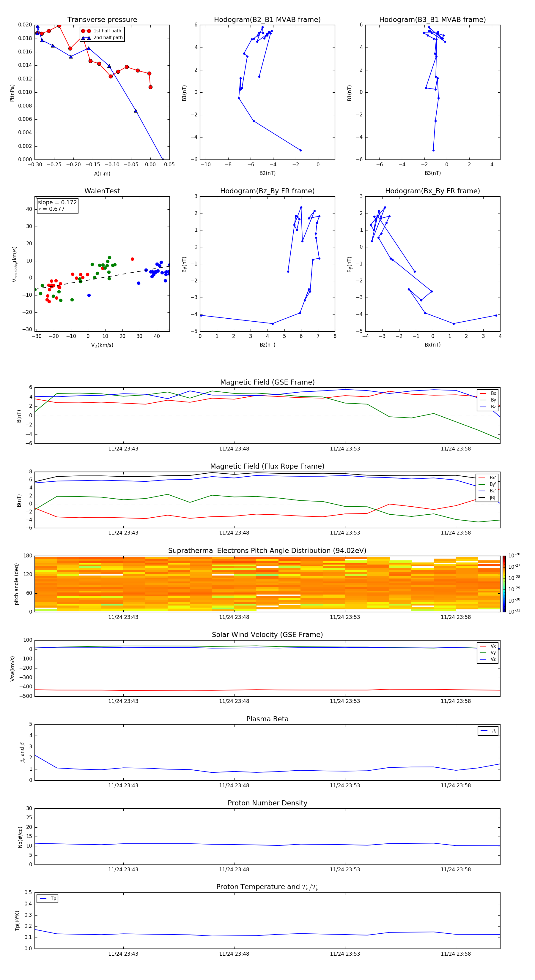Click the 'B3(nT)' x-axis label
This screenshot has height=980, width=535.
pyautogui.click(x=432, y=173)
